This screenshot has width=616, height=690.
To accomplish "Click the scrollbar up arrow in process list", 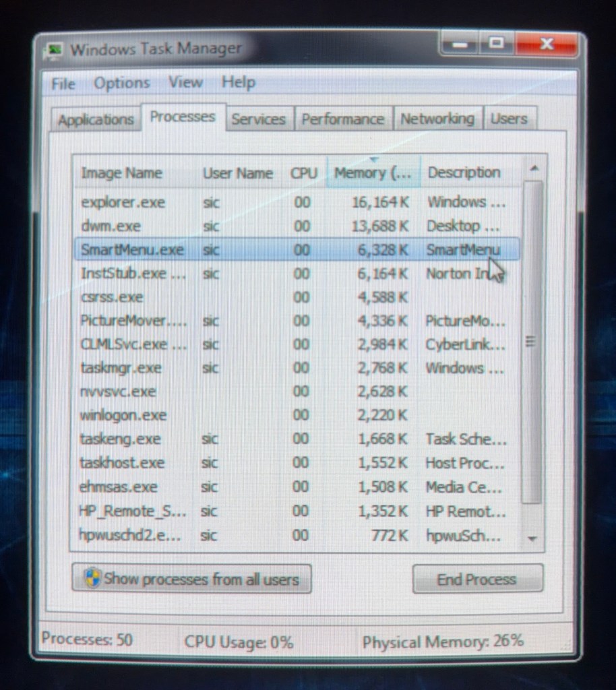I will tap(534, 168).
